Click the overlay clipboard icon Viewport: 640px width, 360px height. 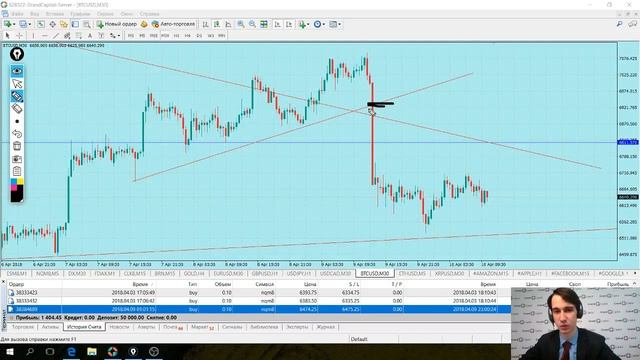pyautogui.click(x=17, y=171)
